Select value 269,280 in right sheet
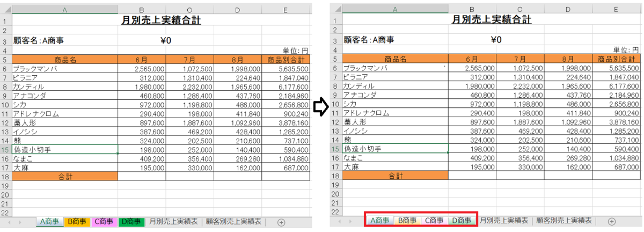 click(x=568, y=157)
